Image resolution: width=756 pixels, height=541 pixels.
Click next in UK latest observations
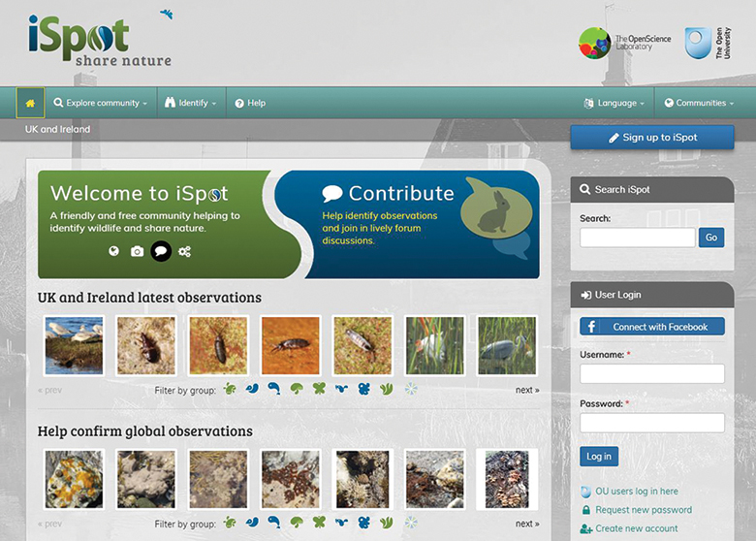coord(526,390)
